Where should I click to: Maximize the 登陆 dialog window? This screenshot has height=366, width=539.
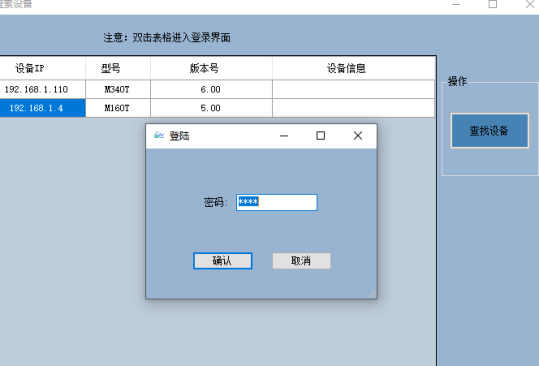point(320,136)
